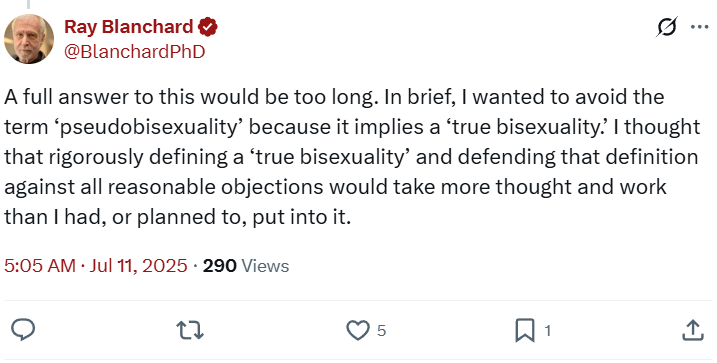Open Ray Blanchard's profile picture
717x363 pixels.
[29, 39]
